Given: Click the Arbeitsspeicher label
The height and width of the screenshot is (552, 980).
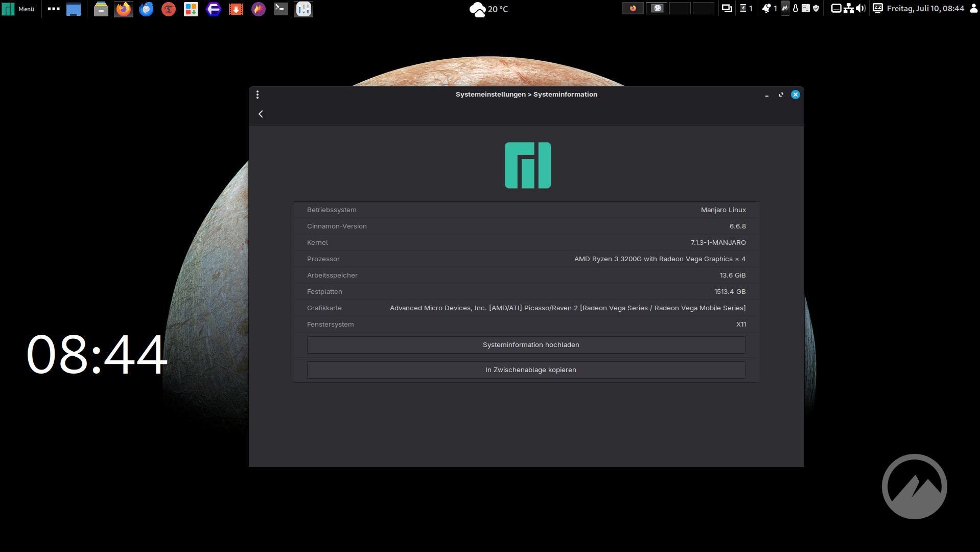Looking at the screenshot, I should pos(332,275).
